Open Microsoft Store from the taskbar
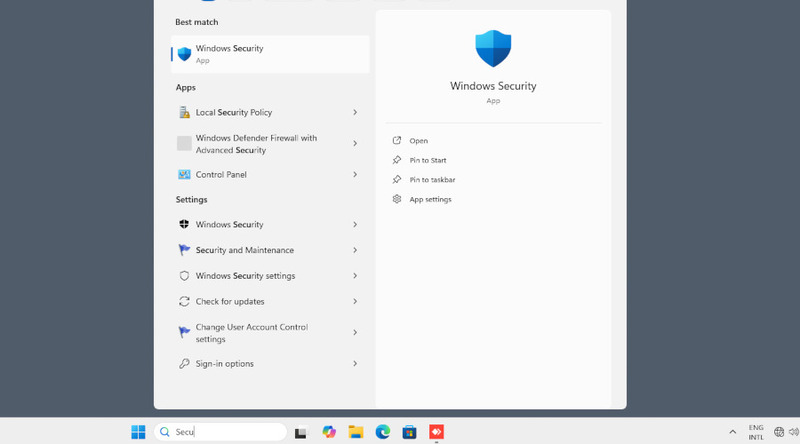Viewport: 800px width, 444px height. tap(409, 432)
